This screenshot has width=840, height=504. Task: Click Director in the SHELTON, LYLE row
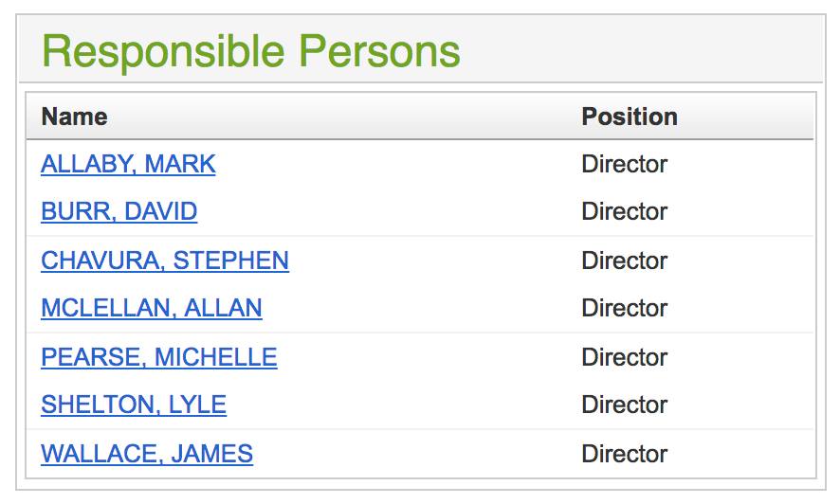point(624,405)
